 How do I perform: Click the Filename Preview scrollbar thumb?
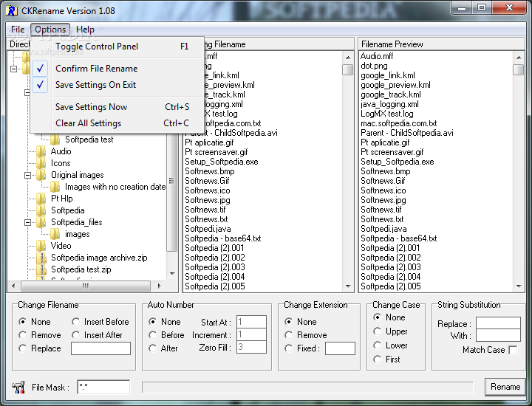pos(519,69)
